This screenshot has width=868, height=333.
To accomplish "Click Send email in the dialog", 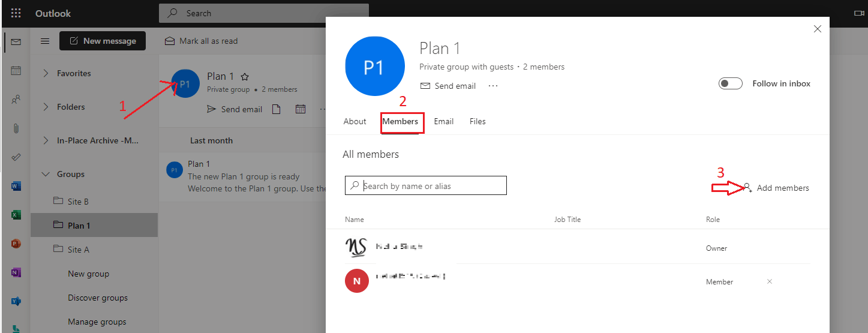I will pos(447,86).
